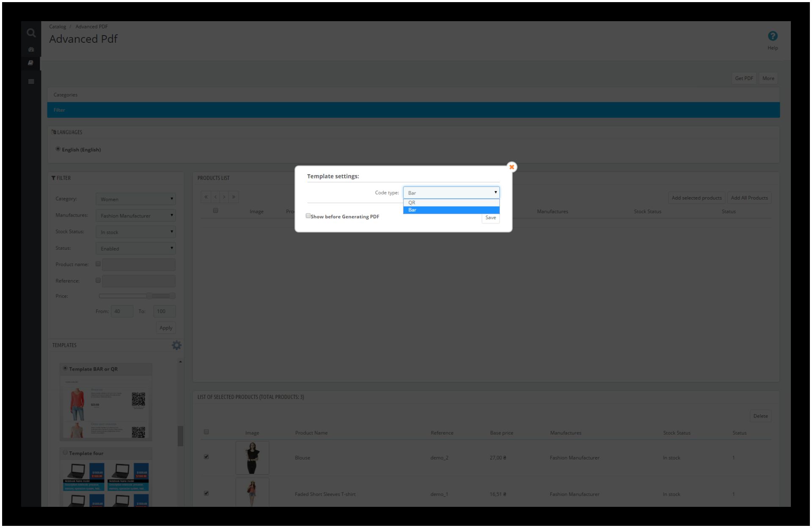
Task: Click the catalog book icon in the sidebar
Action: pyautogui.click(x=31, y=63)
